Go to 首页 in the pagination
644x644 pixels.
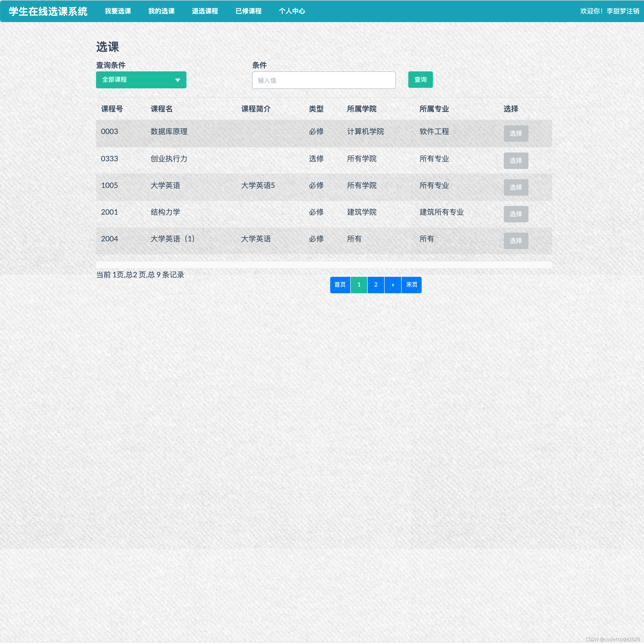(x=340, y=285)
